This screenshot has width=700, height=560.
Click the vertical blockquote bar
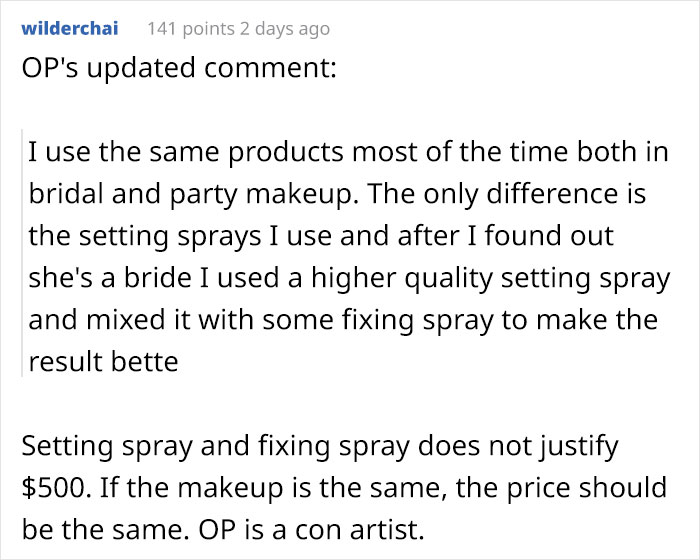[x=22, y=253]
